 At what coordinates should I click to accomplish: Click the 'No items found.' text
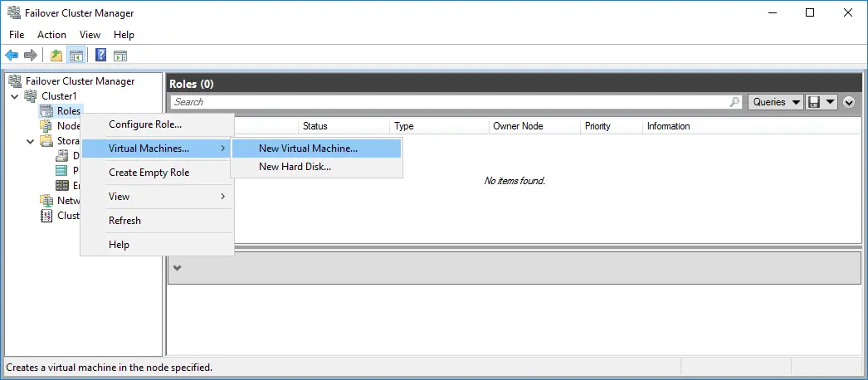click(514, 181)
